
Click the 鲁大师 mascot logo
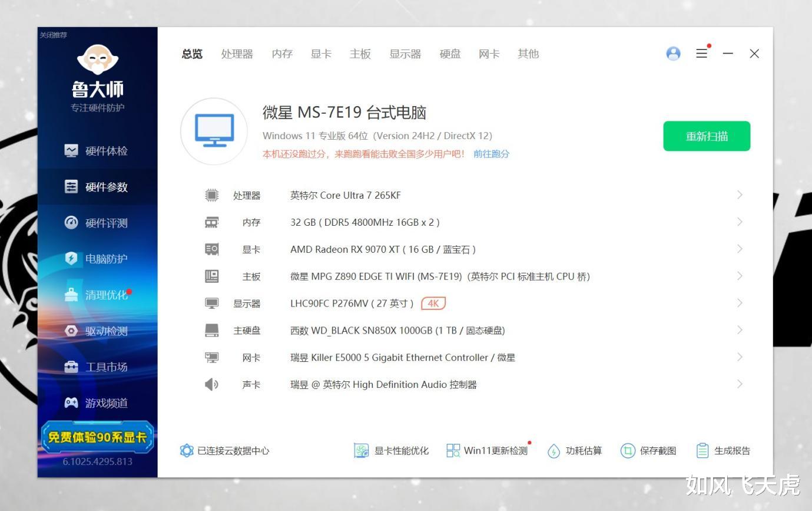pyautogui.click(x=98, y=60)
